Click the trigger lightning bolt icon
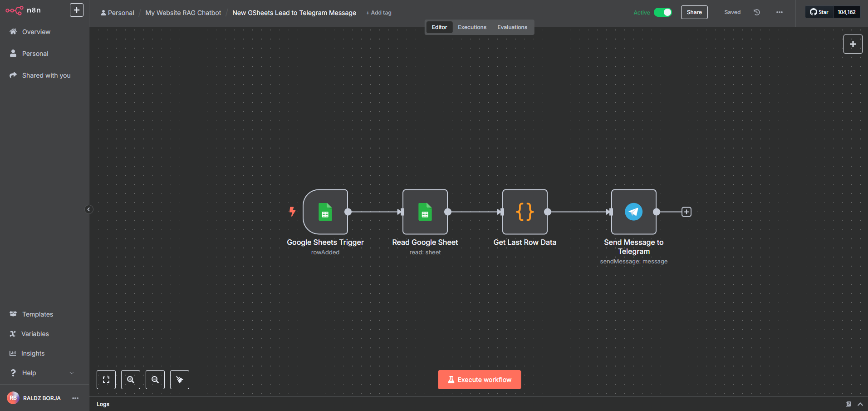The image size is (868, 411). 293,211
